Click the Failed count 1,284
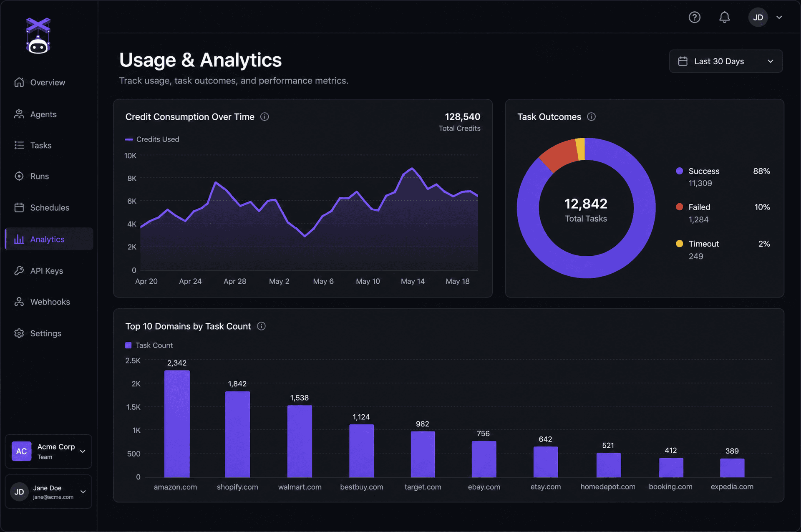801x532 pixels. [698, 219]
